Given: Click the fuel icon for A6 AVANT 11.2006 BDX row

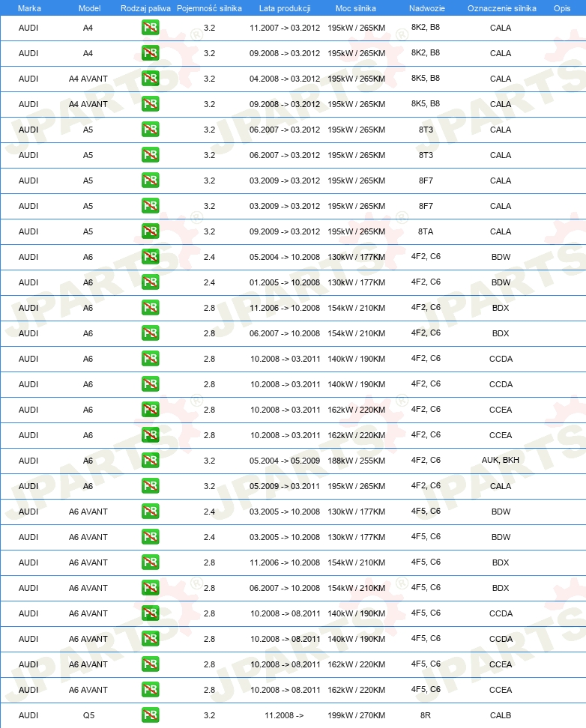Looking at the screenshot, I should click(150, 562).
